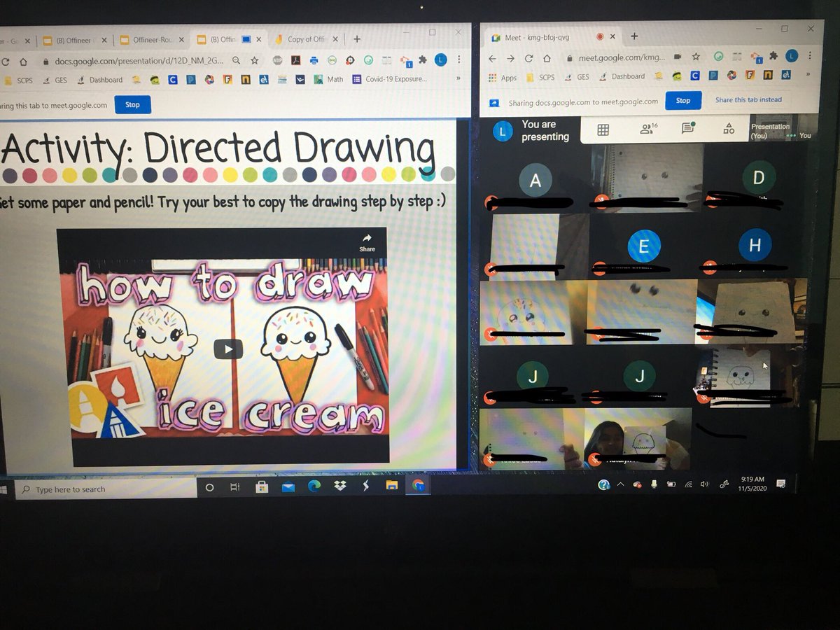The height and width of the screenshot is (630, 840).
Task: Close the Offineer-Rou tab
Action: coord(181,40)
